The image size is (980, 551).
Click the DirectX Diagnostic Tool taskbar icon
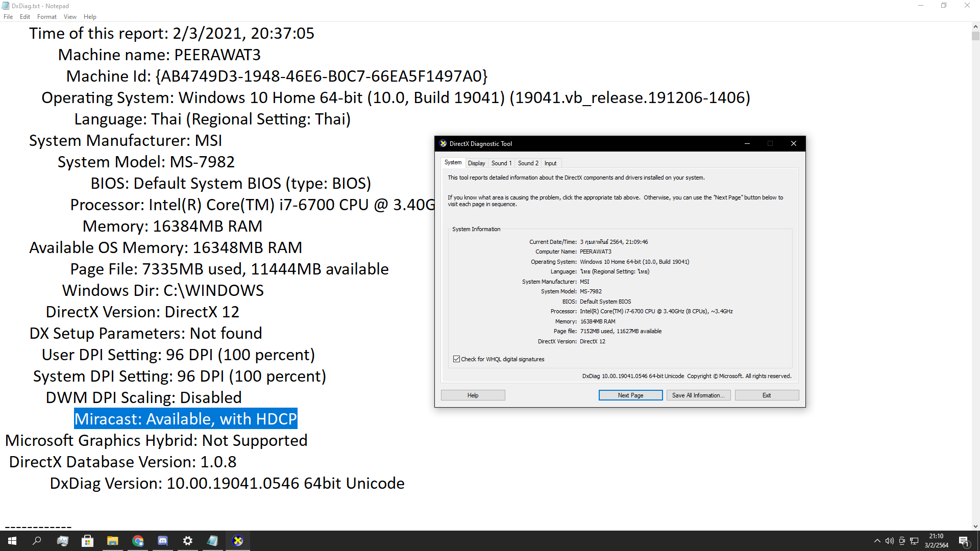[x=238, y=541]
